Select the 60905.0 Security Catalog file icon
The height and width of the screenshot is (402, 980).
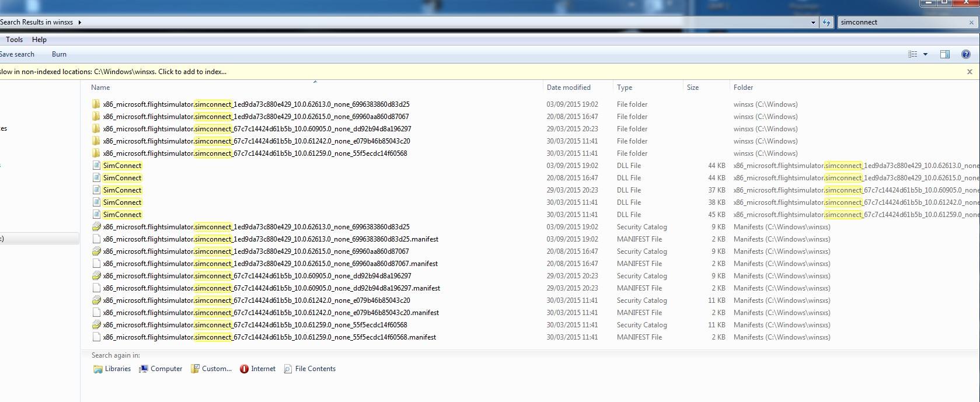click(x=96, y=276)
